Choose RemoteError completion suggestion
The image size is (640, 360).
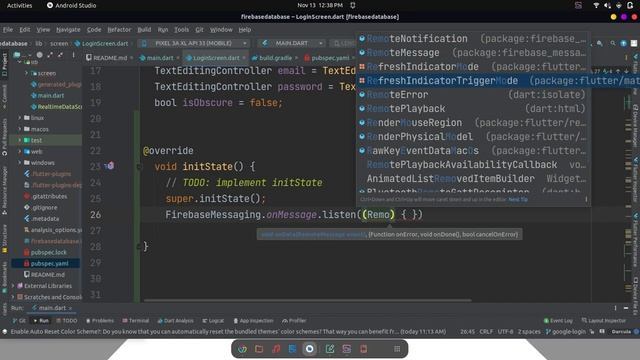tap(473, 95)
